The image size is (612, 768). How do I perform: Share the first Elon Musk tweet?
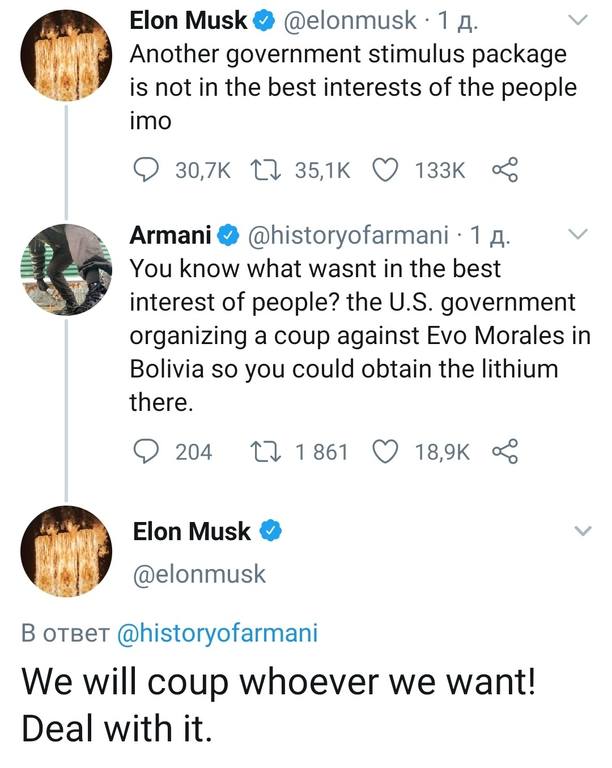click(x=504, y=171)
